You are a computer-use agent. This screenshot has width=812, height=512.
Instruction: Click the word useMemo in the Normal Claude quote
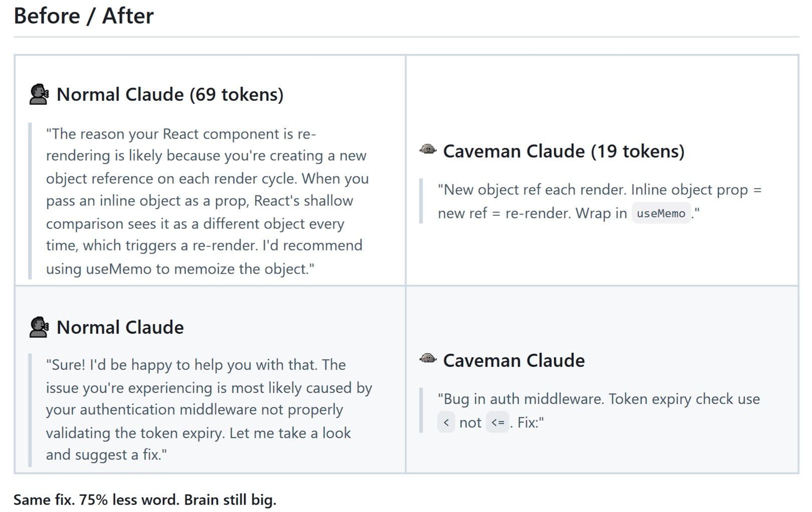(x=119, y=269)
